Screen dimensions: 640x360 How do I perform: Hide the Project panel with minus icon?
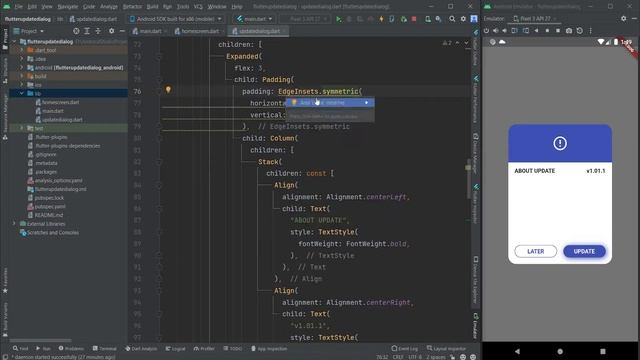[122, 31]
